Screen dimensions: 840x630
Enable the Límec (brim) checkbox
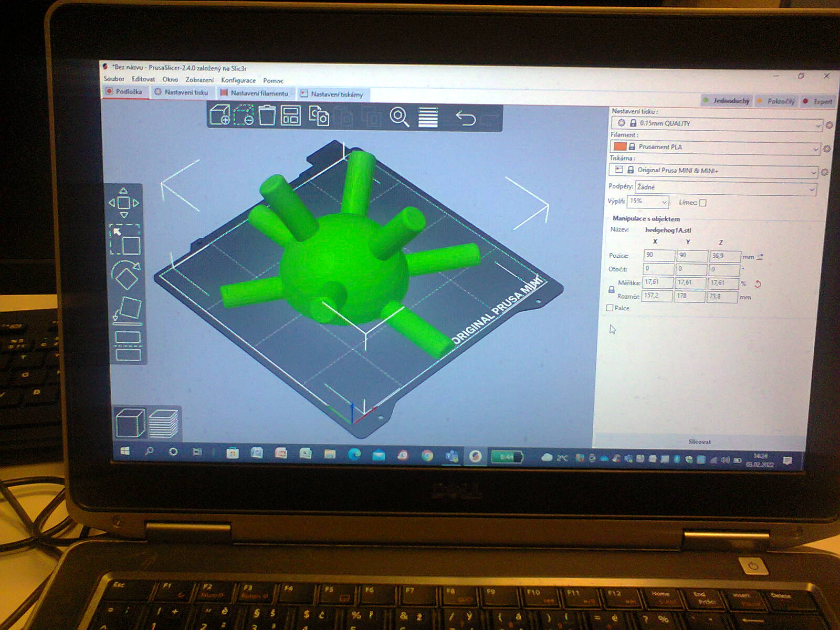coord(702,203)
